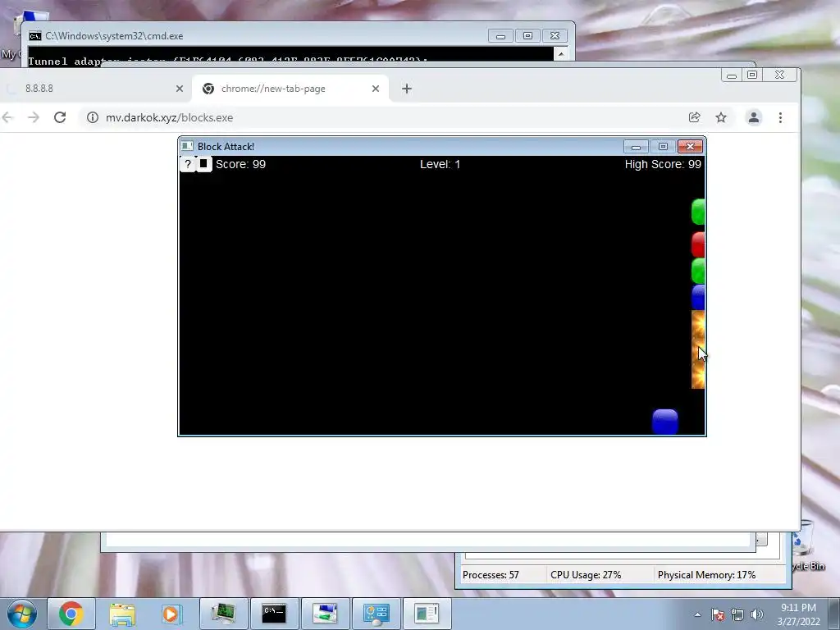Open Windows Media Player from the taskbar
This screenshot has height=630, width=840.
coord(172,614)
